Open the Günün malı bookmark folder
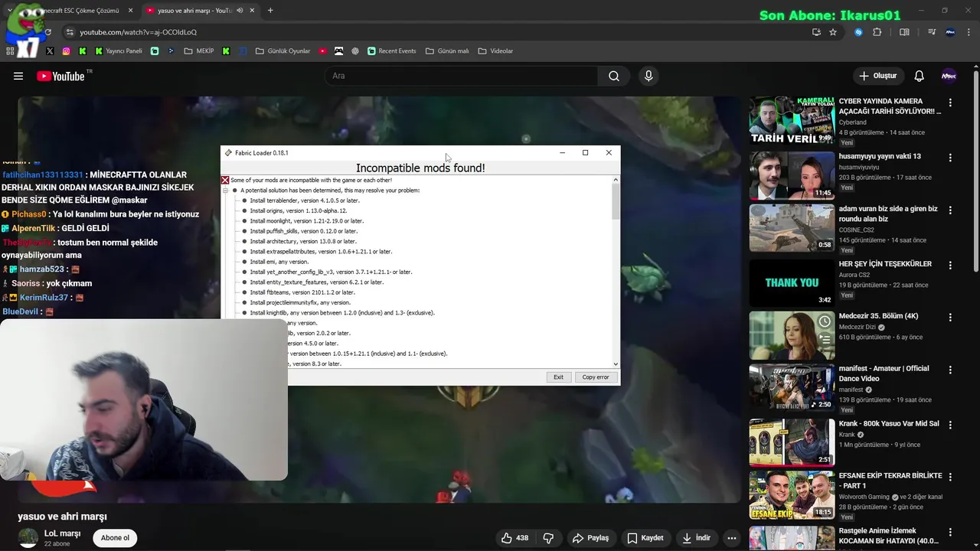 pos(446,51)
